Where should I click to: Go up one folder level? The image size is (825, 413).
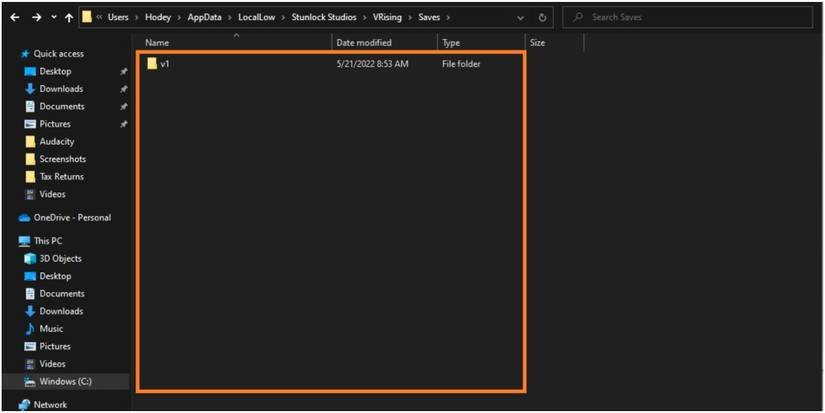click(69, 17)
